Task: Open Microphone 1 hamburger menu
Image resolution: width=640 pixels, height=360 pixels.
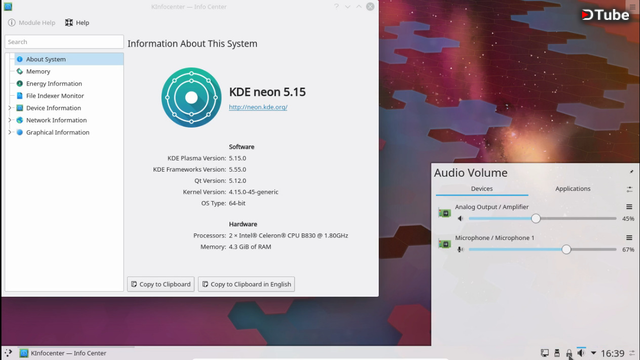Action: [x=629, y=238]
